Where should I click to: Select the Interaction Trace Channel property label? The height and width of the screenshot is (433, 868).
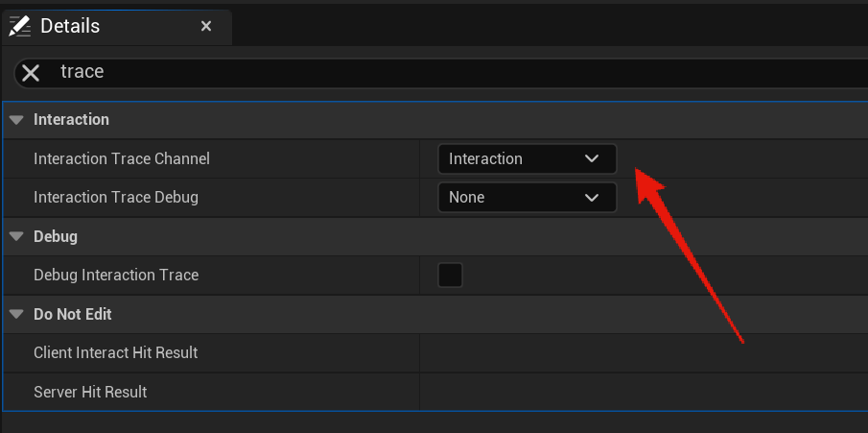coord(121,158)
